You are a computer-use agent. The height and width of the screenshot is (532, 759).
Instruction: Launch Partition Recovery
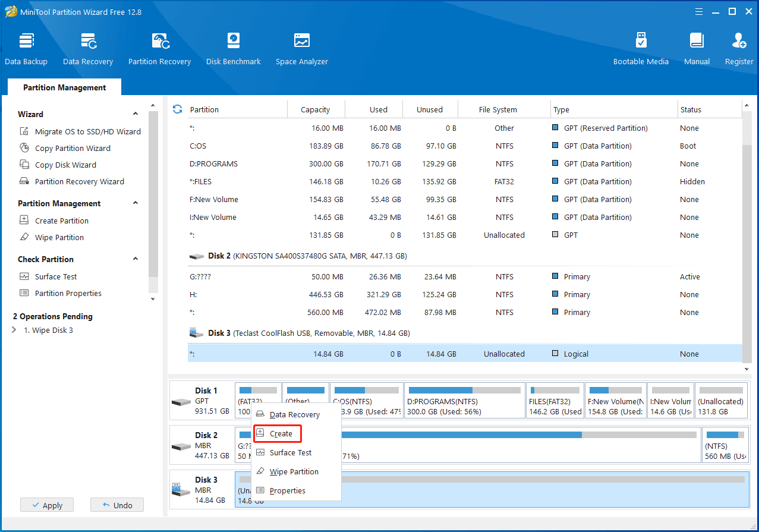click(159, 49)
